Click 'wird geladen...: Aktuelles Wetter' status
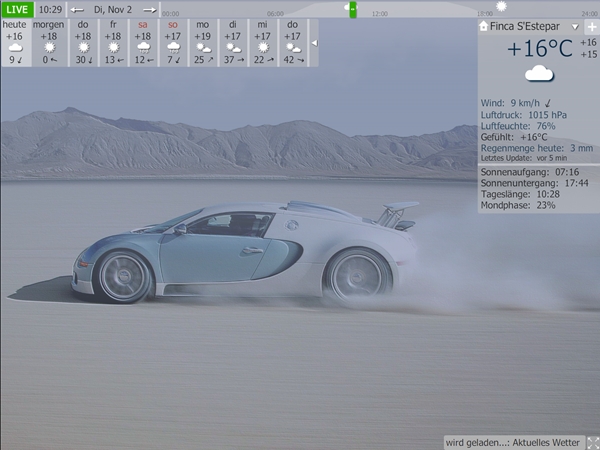600x450 pixels. tap(512, 443)
